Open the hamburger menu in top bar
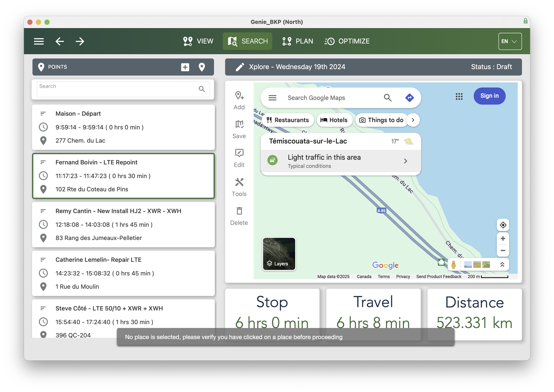Viewport: 554px width, 392px height. 39,41
